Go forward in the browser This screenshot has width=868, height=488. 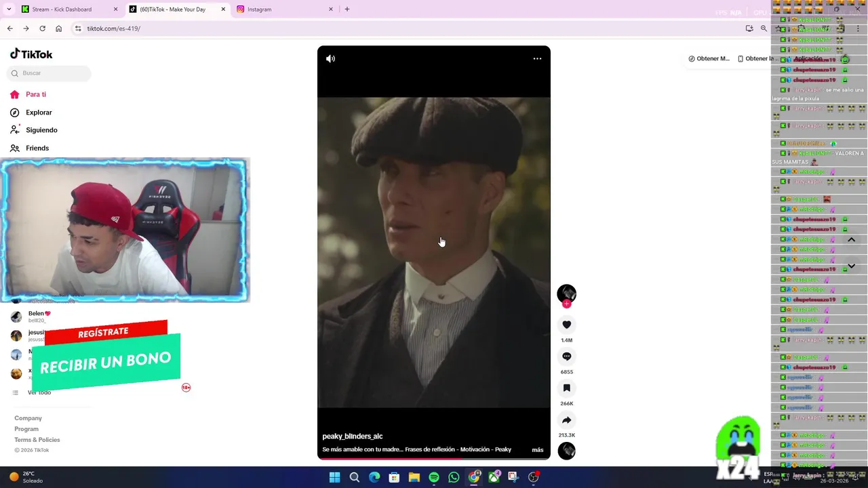[x=26, y=28]
